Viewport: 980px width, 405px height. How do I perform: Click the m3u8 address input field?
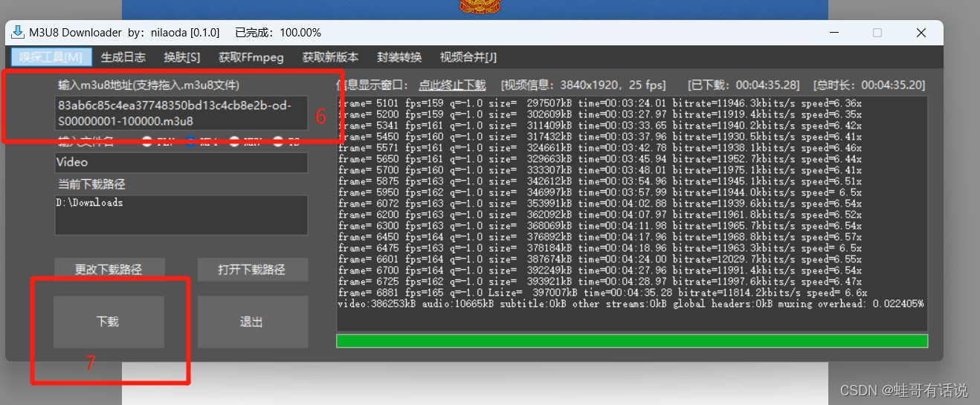click(181, 113)
